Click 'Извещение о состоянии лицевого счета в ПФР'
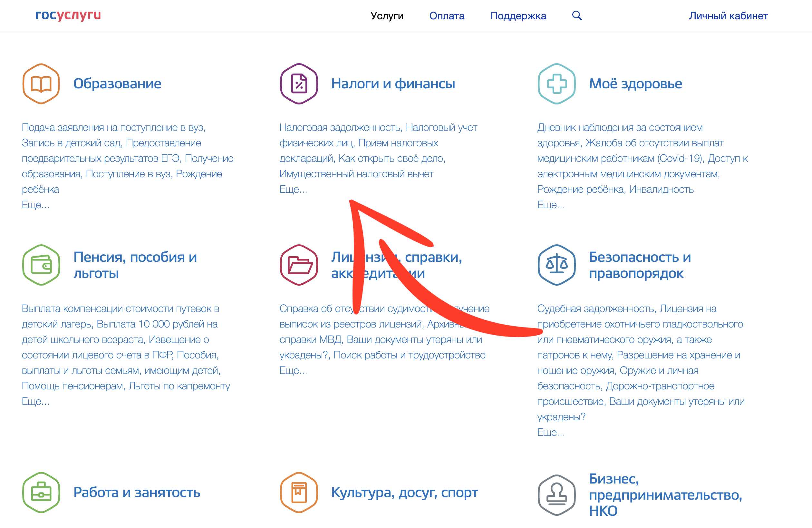 pyautogui.click(x=116, y=347)
